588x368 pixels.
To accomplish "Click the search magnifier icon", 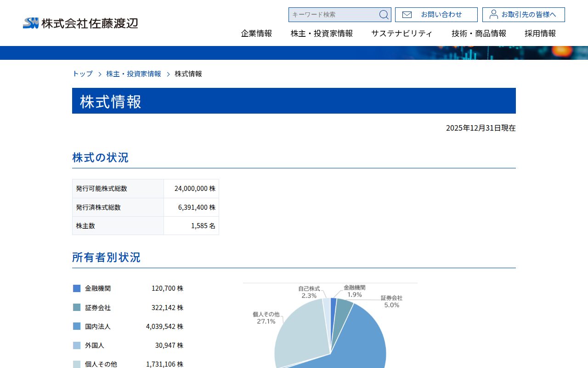I will (x=384, y=15).
